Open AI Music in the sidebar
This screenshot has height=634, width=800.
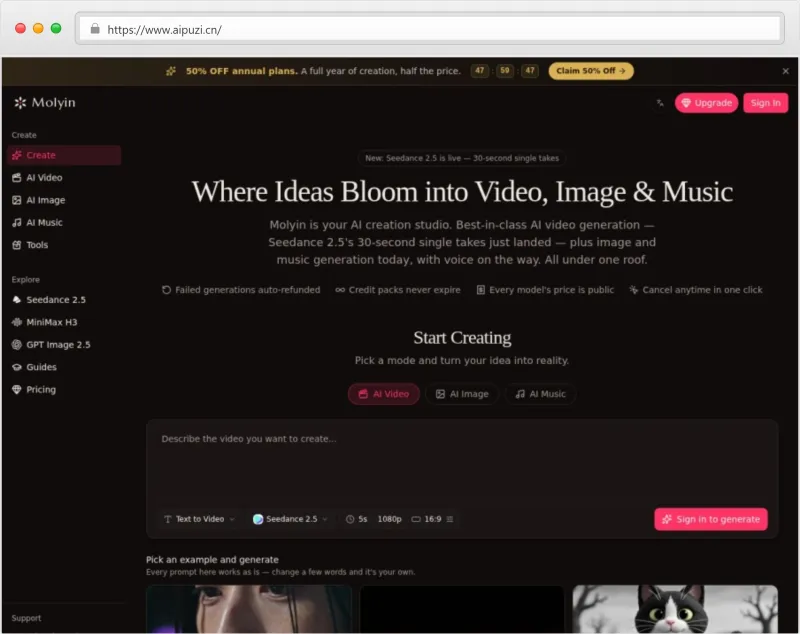point(64,222)
